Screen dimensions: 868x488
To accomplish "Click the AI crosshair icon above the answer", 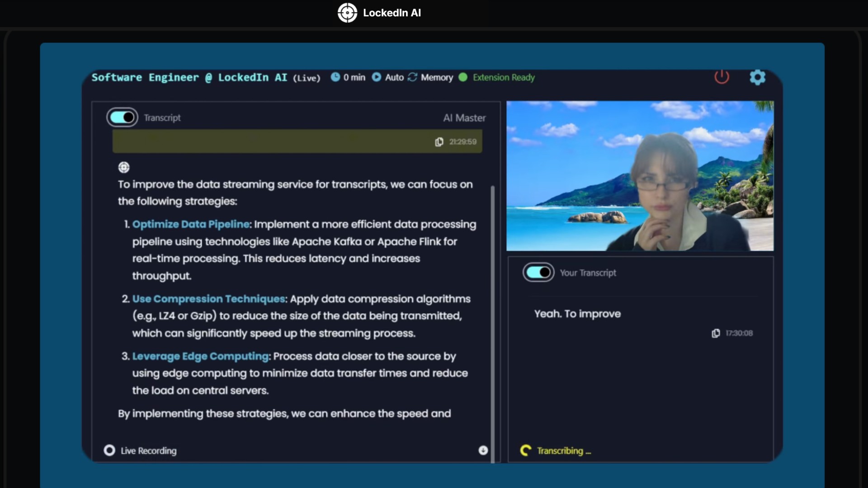I will point(124,168).
